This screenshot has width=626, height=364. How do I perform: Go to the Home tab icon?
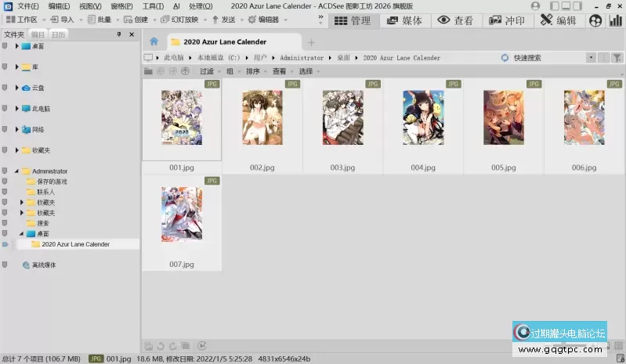pyautogui.click(x=154, y=41)
